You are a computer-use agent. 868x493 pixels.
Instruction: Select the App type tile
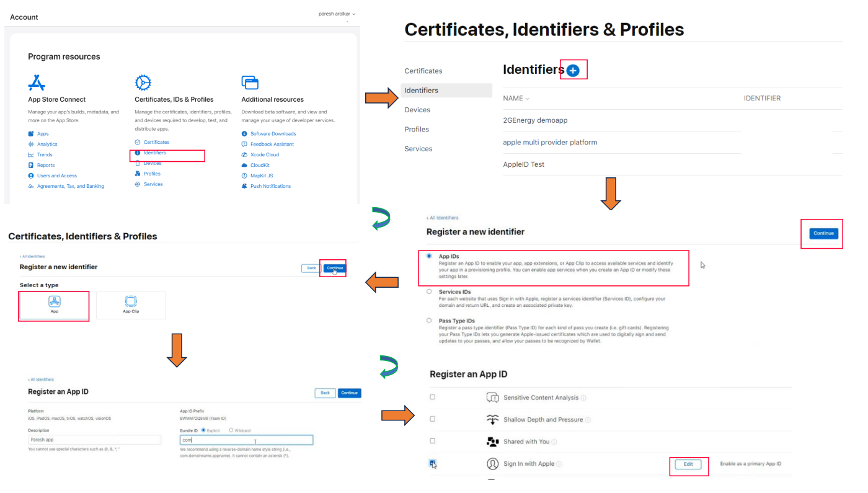[x=53, y=304]
